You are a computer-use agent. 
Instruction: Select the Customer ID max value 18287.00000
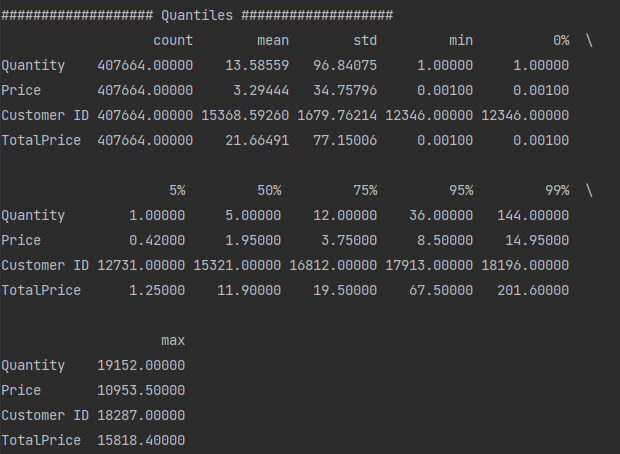(x=141, y=415)
